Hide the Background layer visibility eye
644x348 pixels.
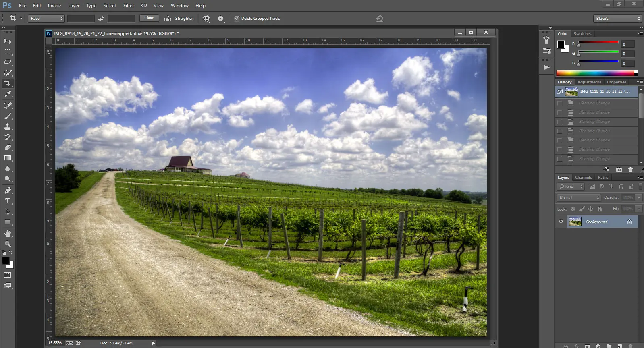(561, 222)
